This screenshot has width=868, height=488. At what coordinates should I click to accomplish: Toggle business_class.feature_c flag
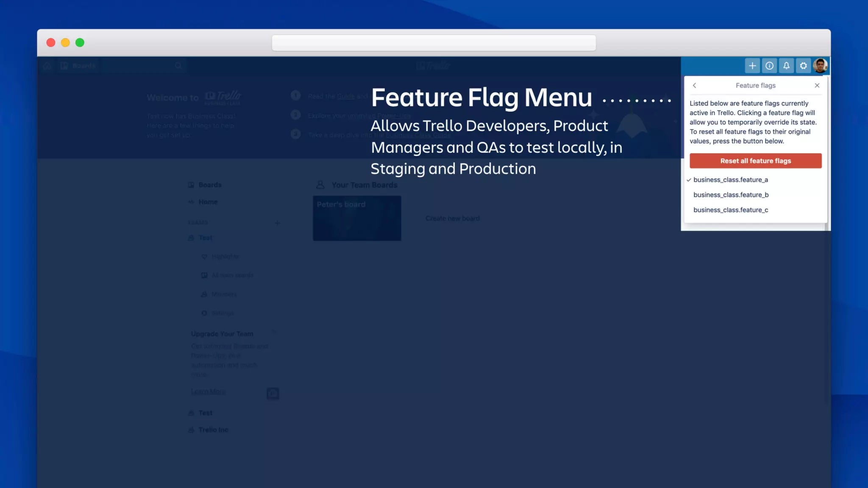click(x=755, y=210)
